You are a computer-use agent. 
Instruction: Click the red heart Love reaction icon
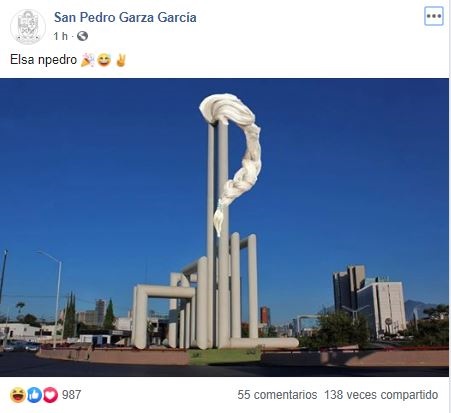click(50, 395)
